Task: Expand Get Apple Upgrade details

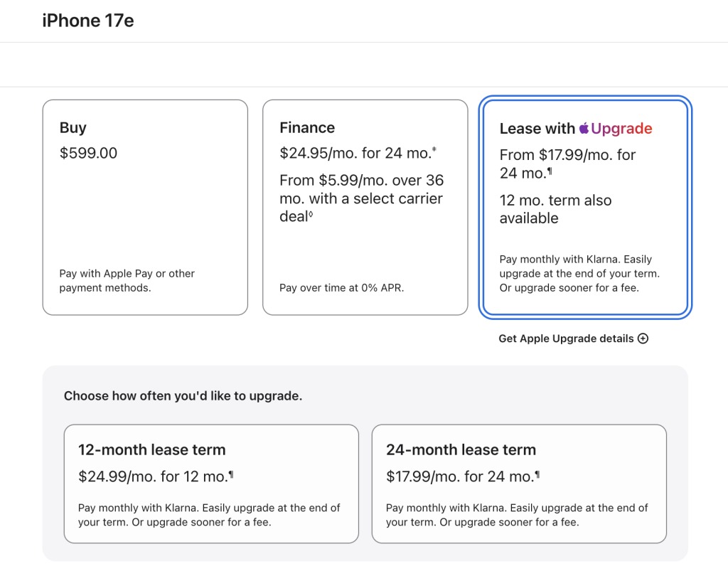Action: point(574,339)
